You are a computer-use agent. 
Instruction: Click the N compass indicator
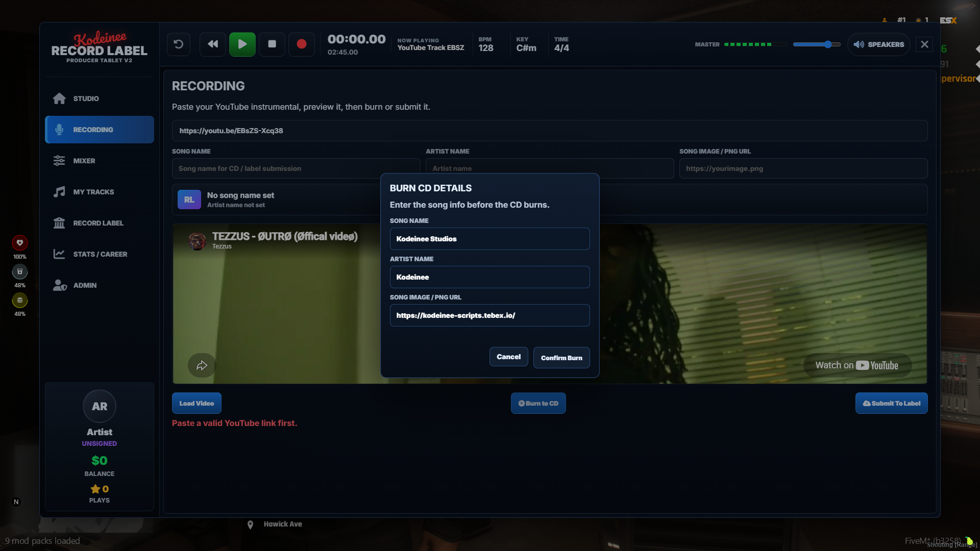tap(16, 502)
